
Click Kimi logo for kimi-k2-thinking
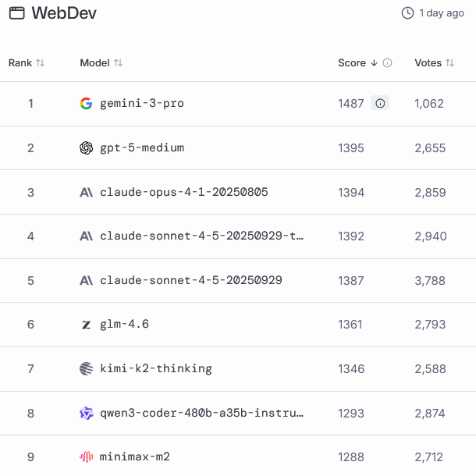click(86, 369)
